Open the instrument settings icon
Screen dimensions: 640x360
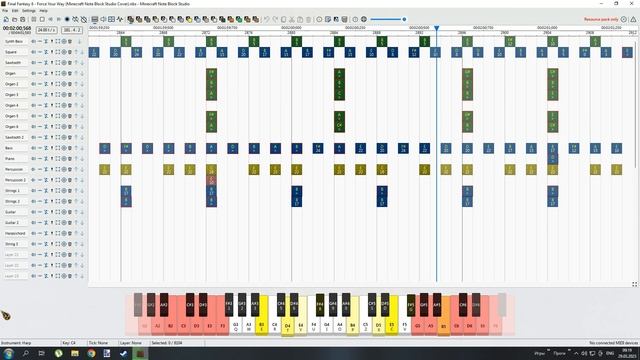pyautogui.click(x=336, y=19)
